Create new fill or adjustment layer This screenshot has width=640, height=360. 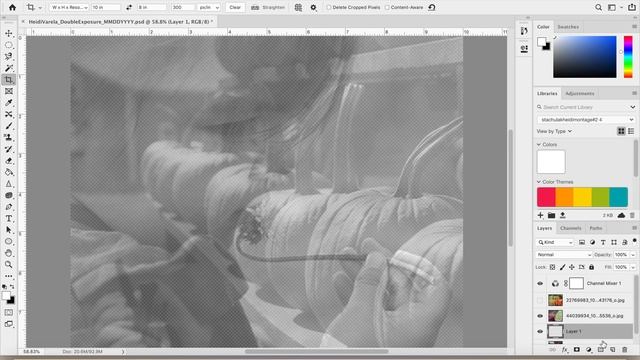(589, 350)
